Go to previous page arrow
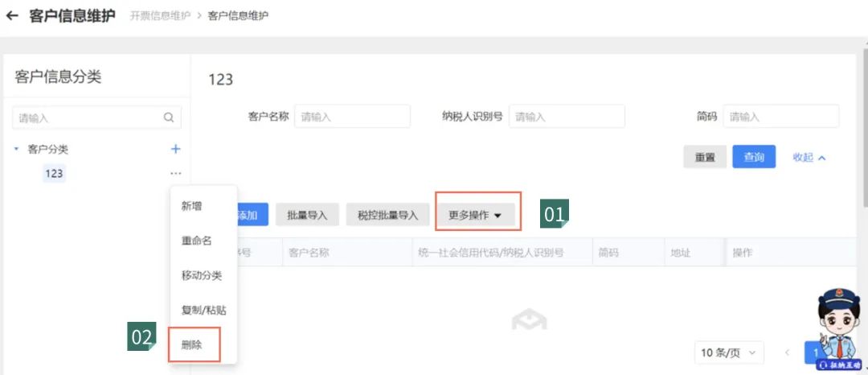868x375 pixels. click(787, 352)
